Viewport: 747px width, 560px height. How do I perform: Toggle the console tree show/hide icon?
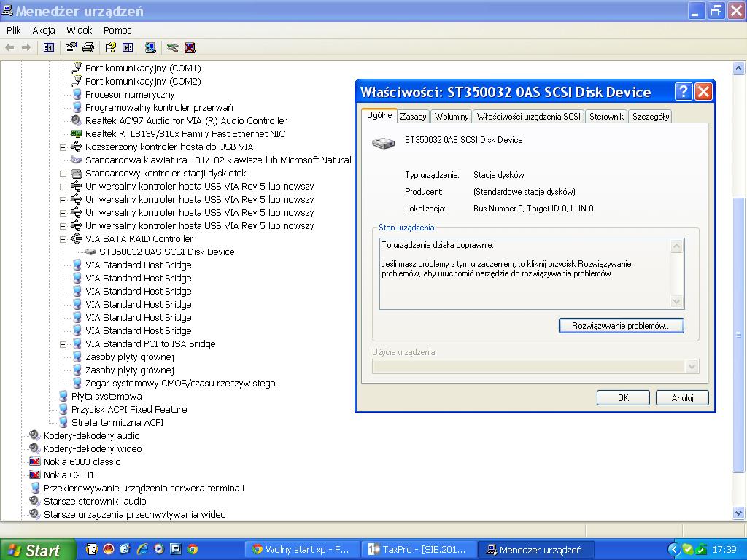pyautogui.click(x=49, y=47)
